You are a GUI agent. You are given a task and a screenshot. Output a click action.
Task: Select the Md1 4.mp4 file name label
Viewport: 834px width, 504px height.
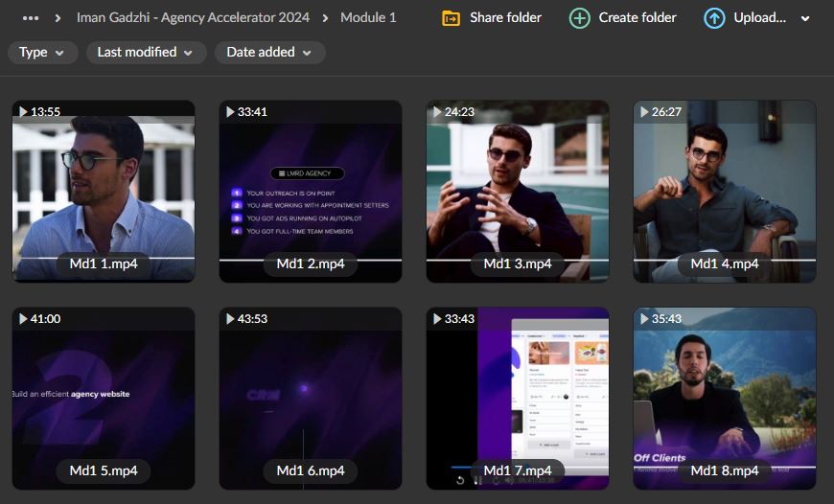click(x=725, y=263)
